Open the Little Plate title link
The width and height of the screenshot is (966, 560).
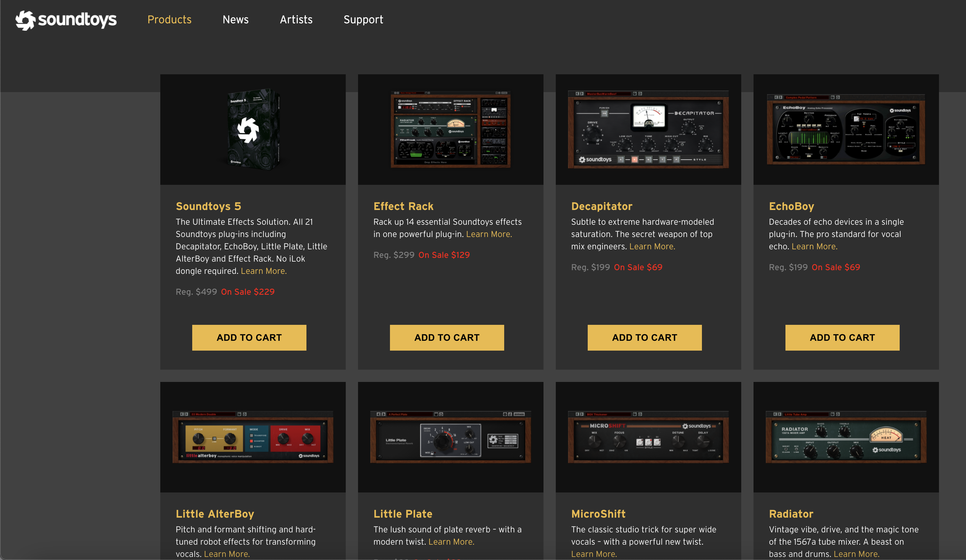(x=403, y=514)
